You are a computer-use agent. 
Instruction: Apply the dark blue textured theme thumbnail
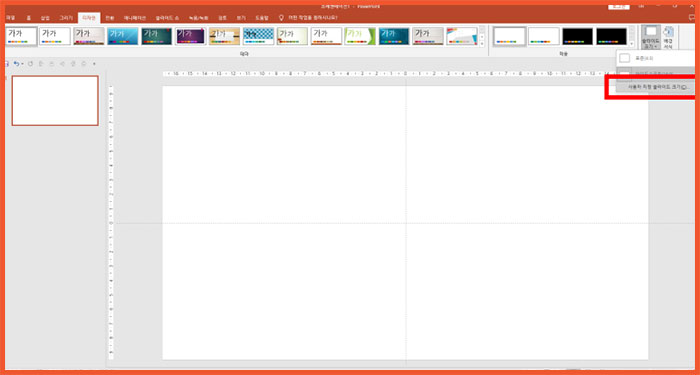click(x=394, y=36)
